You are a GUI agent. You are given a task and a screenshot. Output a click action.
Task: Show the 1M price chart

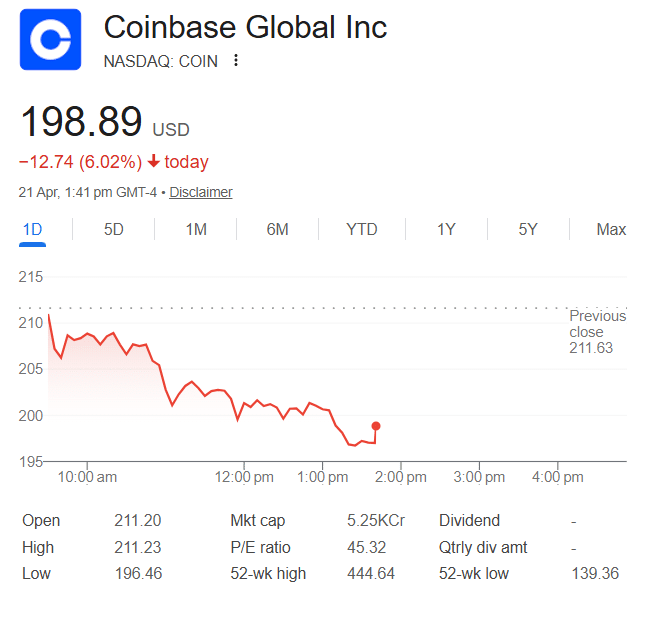[x=196, y=229]
